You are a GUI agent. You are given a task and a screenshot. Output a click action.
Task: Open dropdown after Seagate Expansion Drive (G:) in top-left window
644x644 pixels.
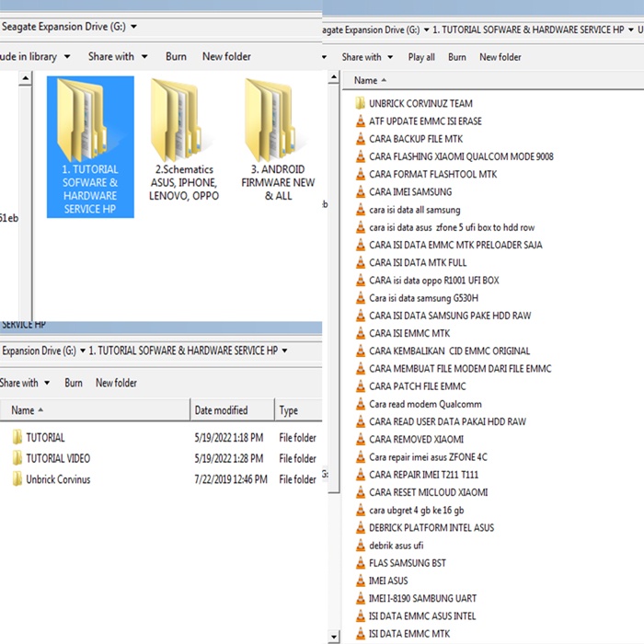click(133, 27)
